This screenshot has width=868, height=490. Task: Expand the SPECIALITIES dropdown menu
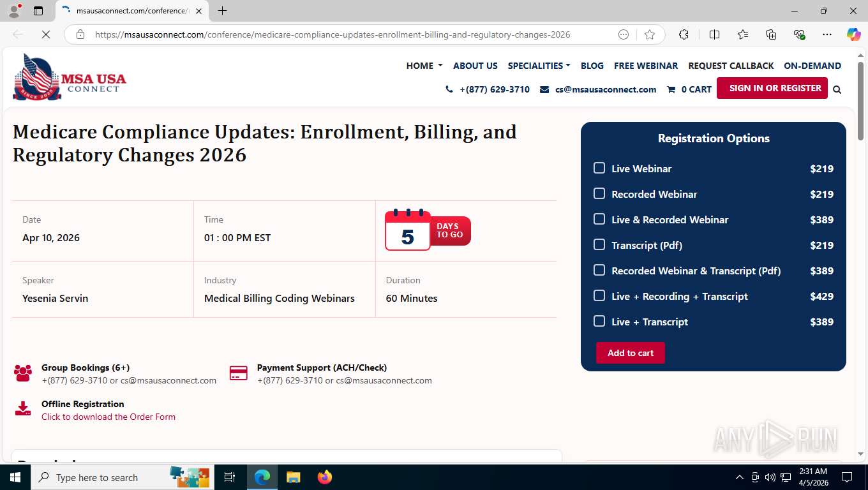(x=539, y=66)
